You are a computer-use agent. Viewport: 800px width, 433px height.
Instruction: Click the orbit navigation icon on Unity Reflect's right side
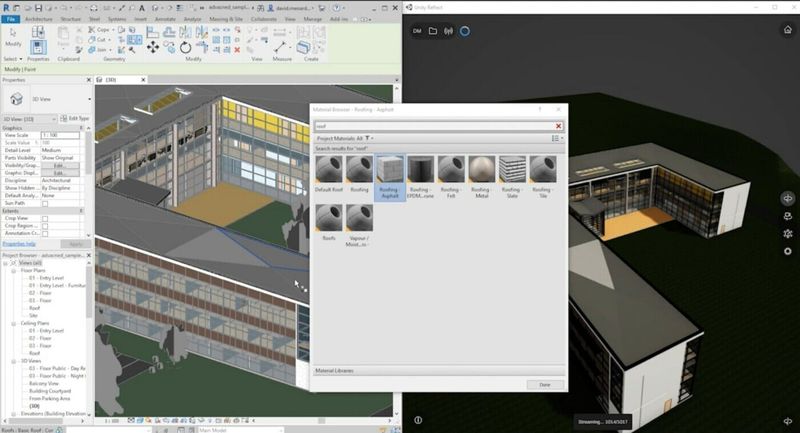[788, 198]
